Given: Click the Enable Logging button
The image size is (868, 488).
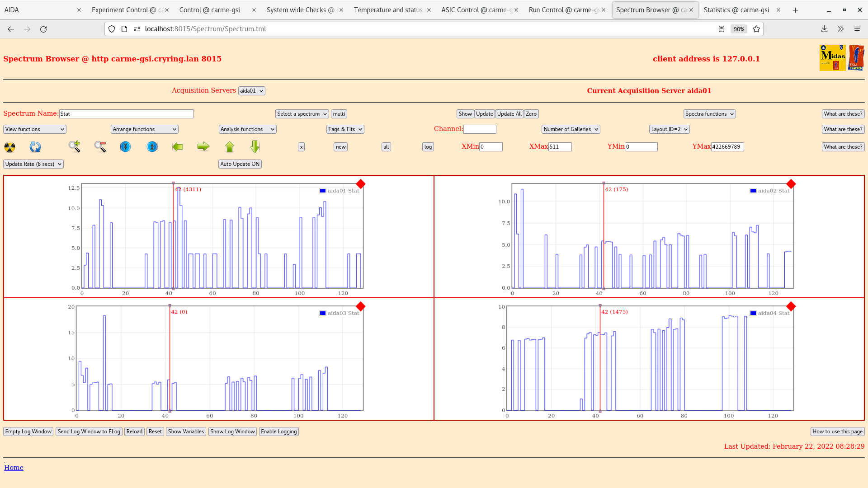Looking at the screenshot, I should point(278,432).
